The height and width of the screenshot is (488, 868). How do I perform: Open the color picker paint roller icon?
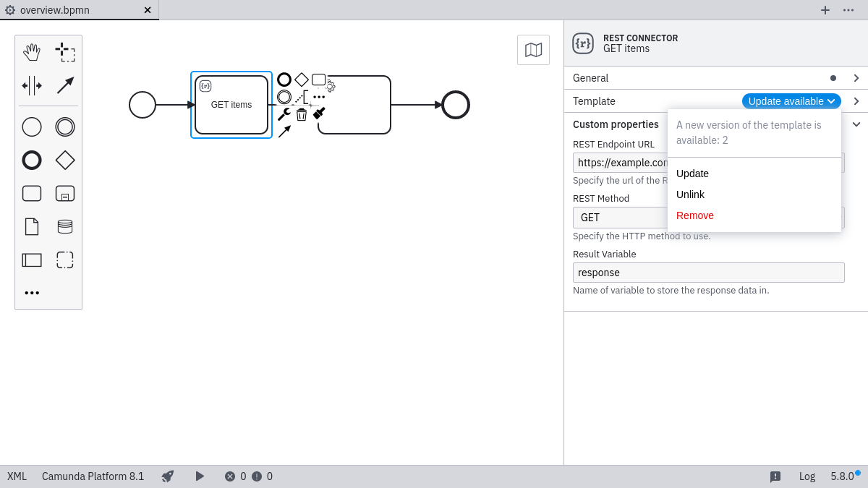(319, 114)
